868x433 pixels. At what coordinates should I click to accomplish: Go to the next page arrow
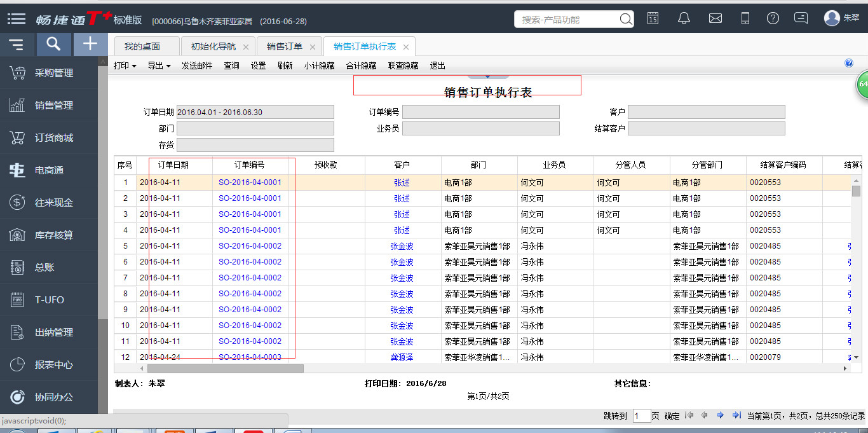[720, 415]
